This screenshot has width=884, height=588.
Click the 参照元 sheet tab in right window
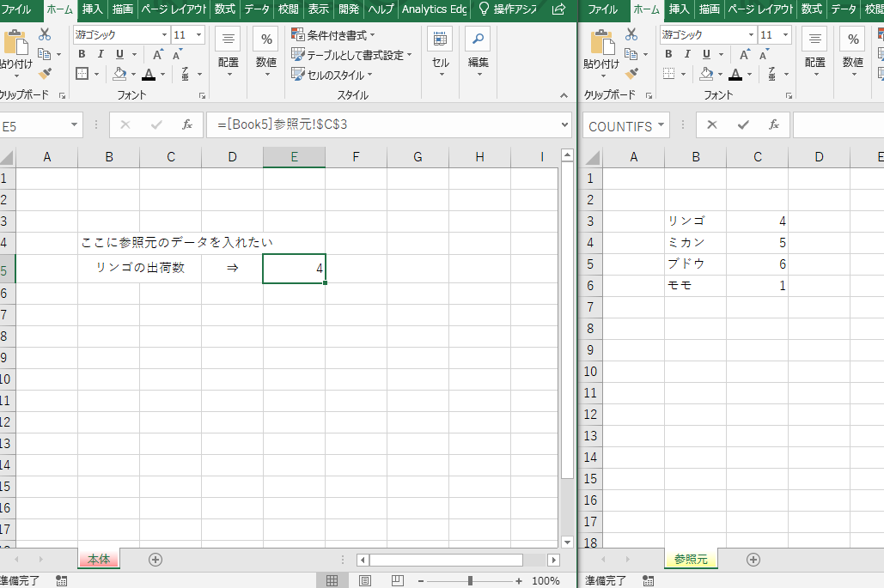coord(691,560)
